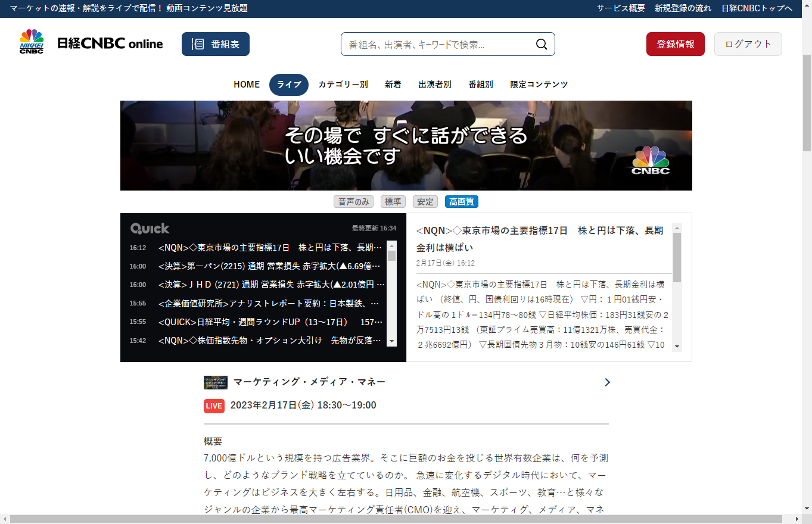This screenshot has height=524, width=812.
Task: Open the サービス概要 link
Action: 621,8
